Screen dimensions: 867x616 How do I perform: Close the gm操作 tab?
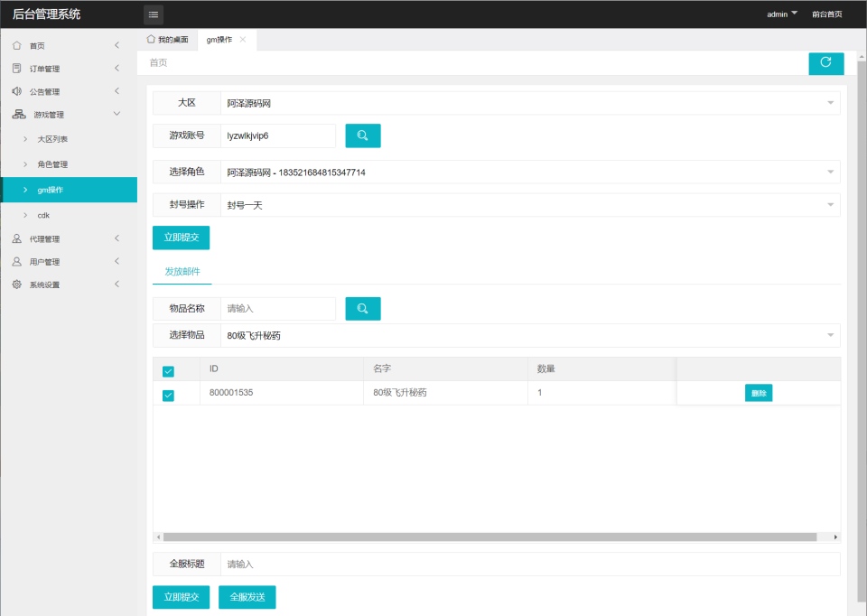point(243,40)
